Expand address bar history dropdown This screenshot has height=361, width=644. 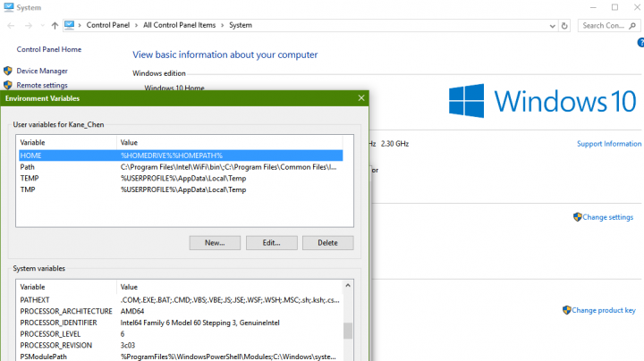tap(553, 26)
